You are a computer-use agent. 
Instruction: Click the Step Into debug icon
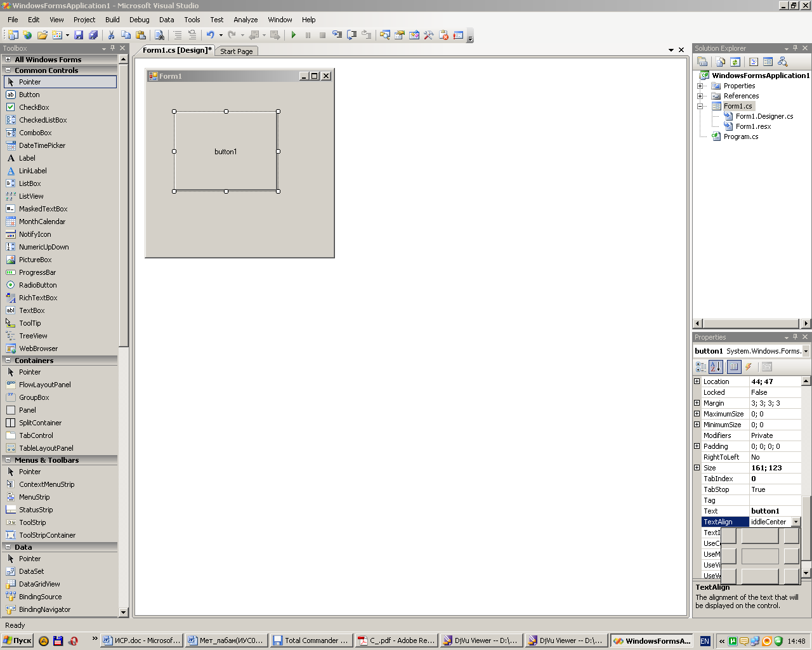[x=337, y=35]
